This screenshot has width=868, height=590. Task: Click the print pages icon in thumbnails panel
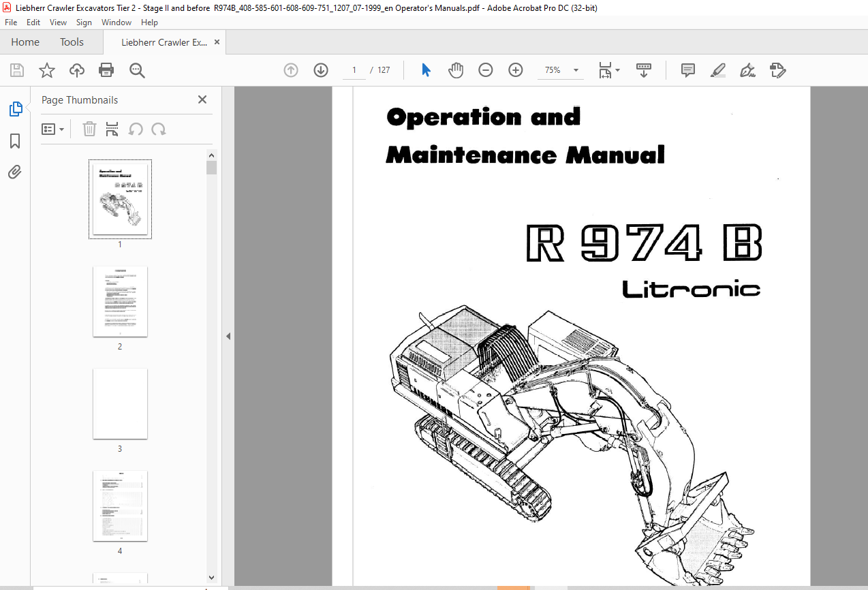112,129
